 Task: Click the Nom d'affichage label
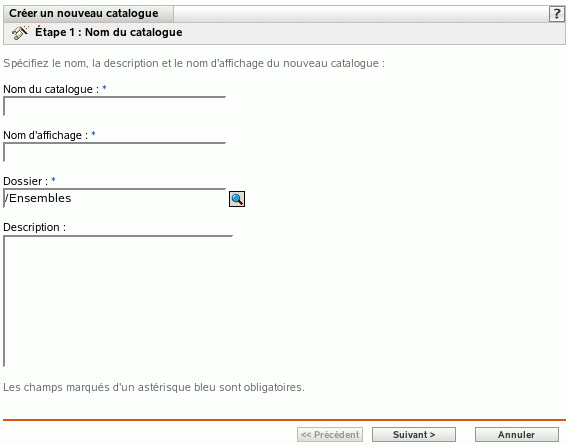(x=45, y=135)
